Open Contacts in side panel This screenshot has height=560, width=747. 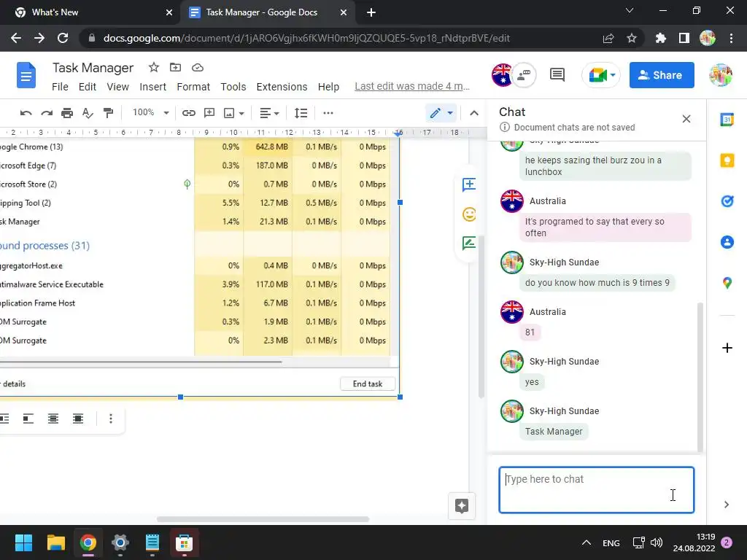[727, 242]
